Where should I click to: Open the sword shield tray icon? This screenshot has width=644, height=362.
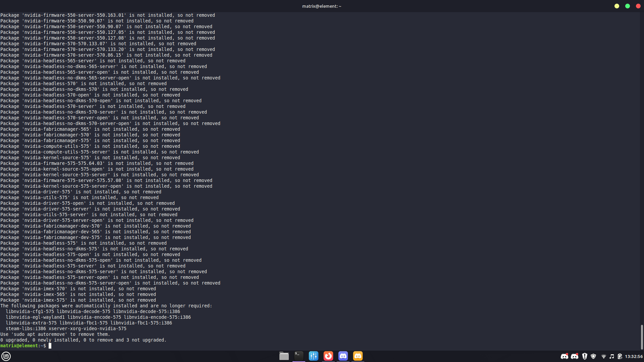(585, 356)
